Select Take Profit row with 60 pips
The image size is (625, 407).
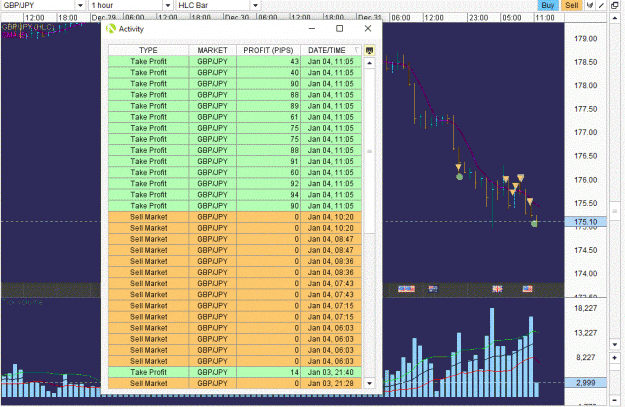[x=235, y=172]
